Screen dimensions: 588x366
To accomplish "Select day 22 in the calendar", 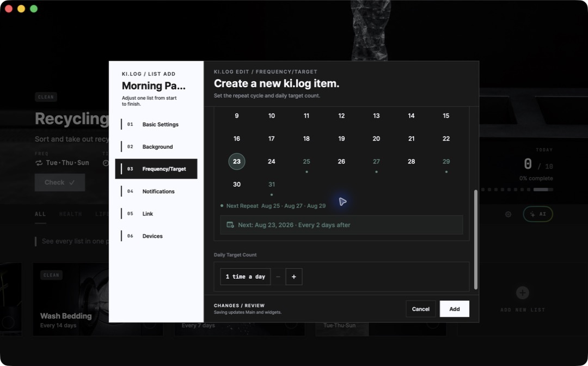I will coord(446,139).
